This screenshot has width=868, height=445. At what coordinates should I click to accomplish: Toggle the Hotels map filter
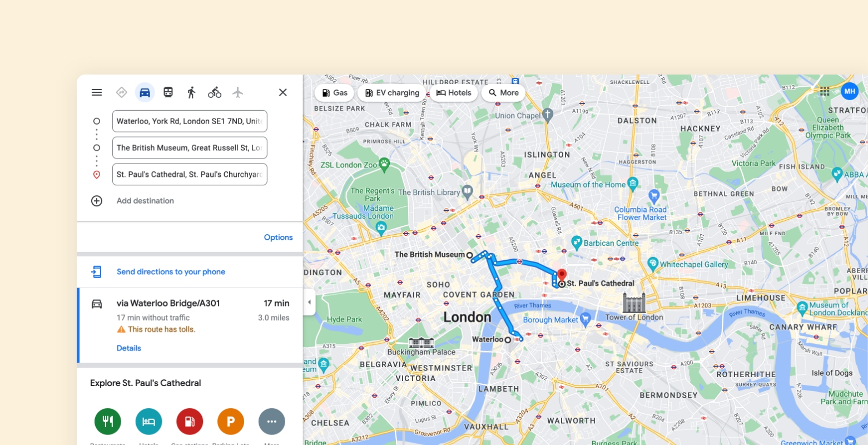453,93
